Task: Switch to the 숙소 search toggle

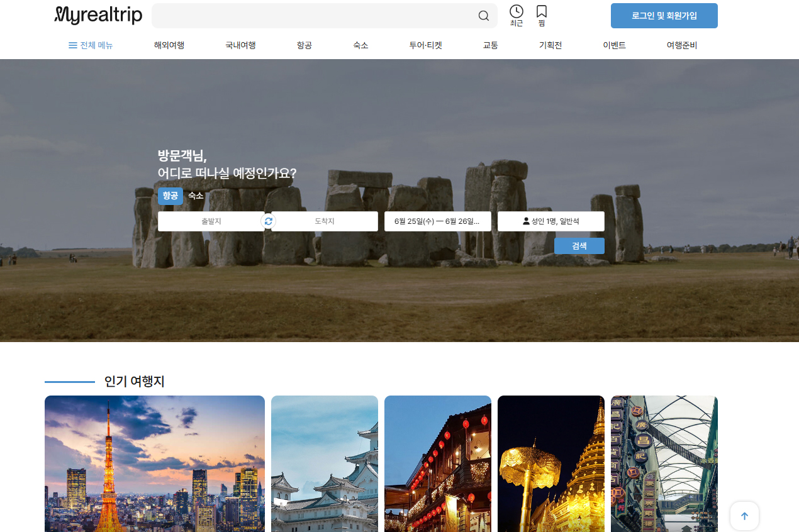Action: (196, 196)
